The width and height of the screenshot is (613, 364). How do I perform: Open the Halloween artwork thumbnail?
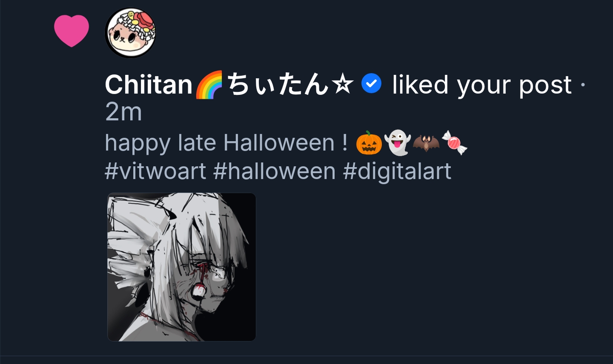point(182,267)
